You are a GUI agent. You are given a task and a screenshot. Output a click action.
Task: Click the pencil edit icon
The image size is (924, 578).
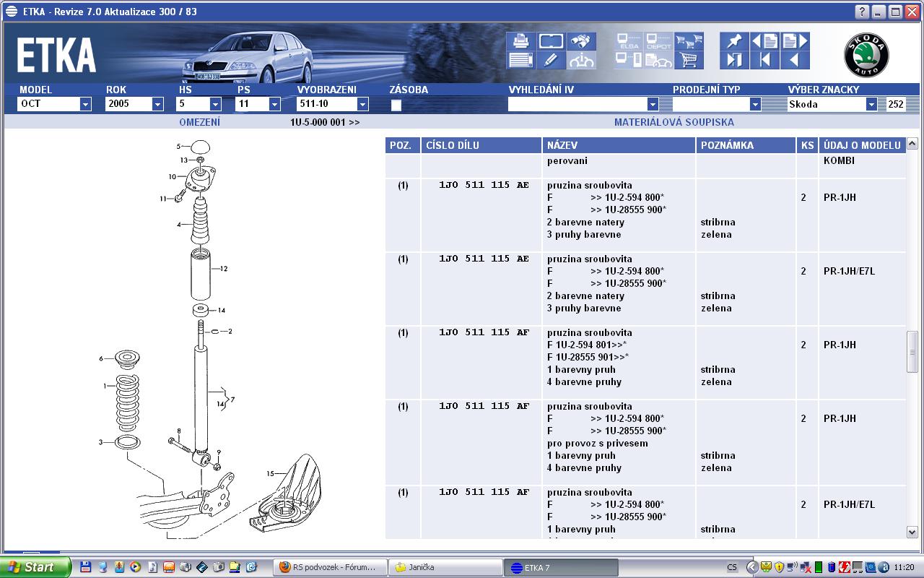551,60
